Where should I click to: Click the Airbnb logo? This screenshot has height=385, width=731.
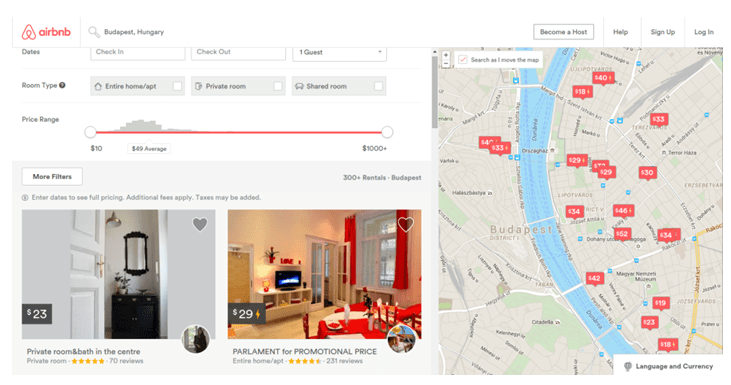46,32
